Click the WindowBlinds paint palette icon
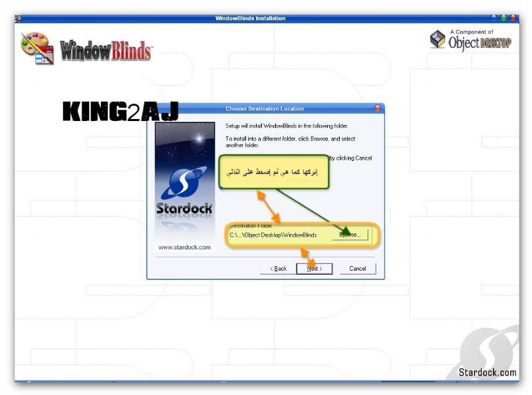The width and height of the screenshot is (532, 395). [37, 47]
